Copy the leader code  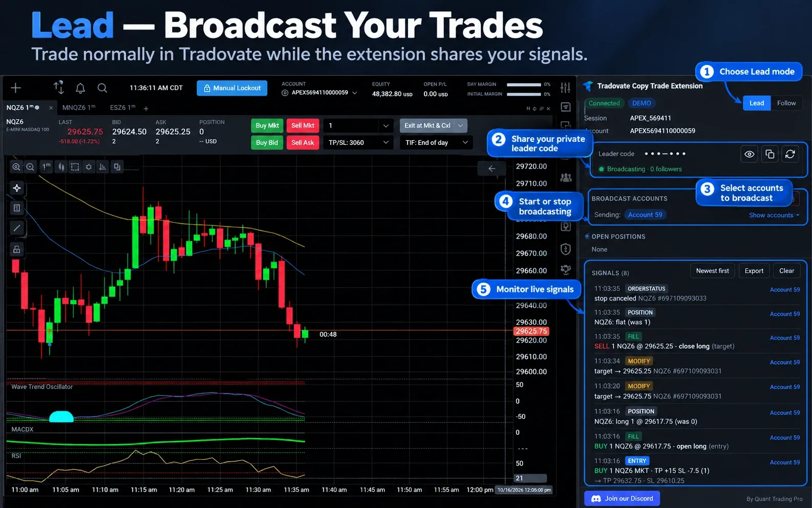coord(770,154)
